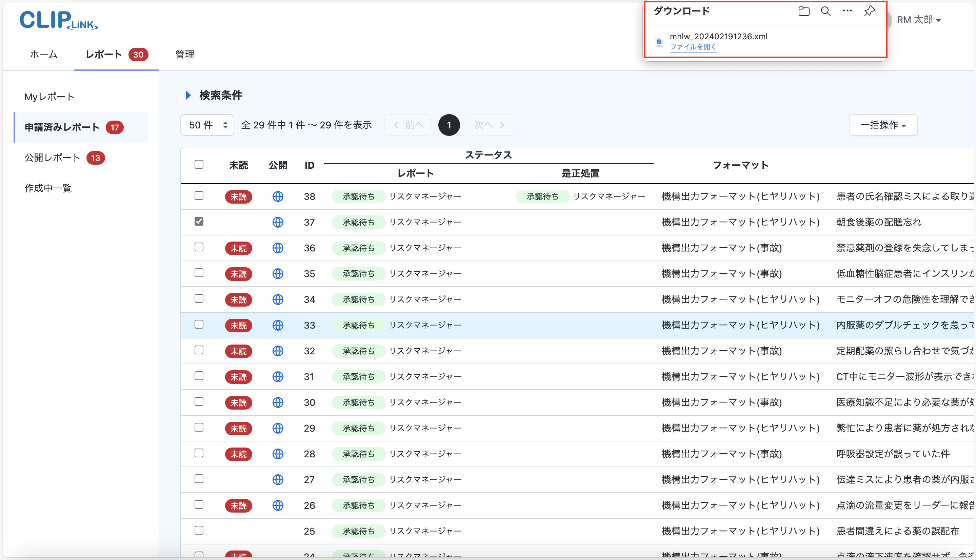This screenshot has height=560, width=976.
Task: Collapse the 検索条件 section
Action: 188,96
